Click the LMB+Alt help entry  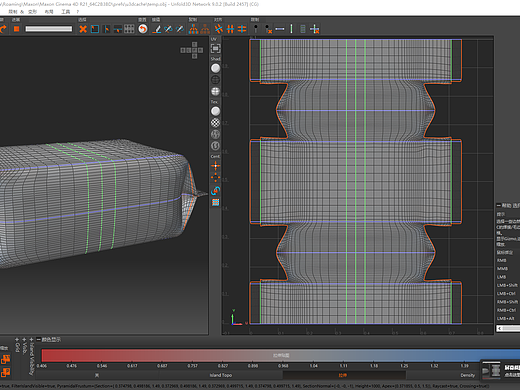pos(506,319)
